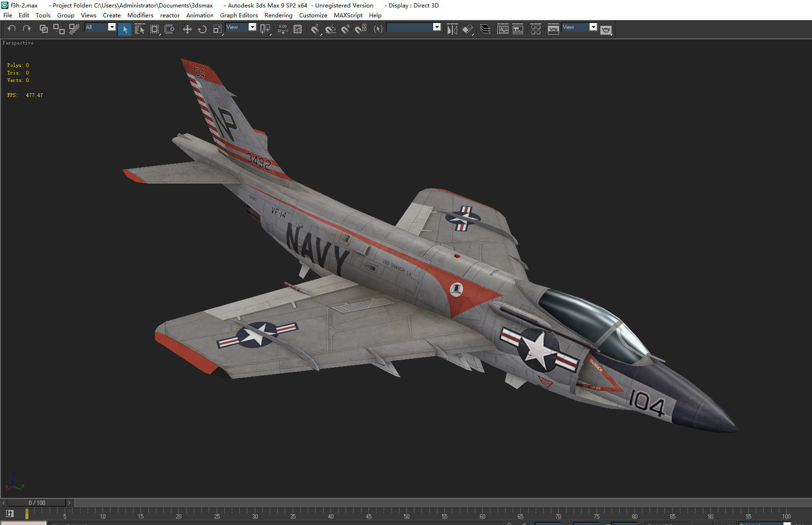The image size is (812, 525).
Task: Open the Edit menu
Action: (24, 15)
